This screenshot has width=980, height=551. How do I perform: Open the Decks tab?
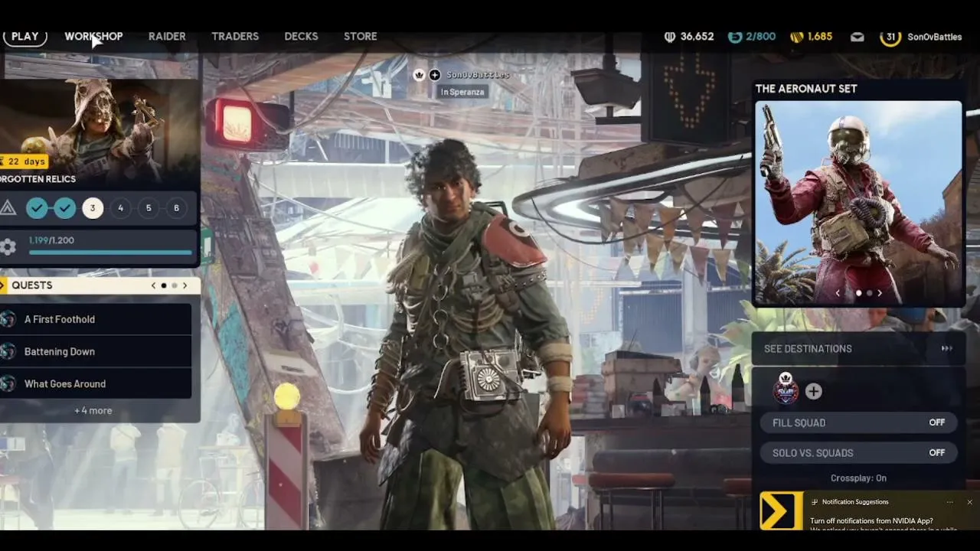(x=301, y=36)
